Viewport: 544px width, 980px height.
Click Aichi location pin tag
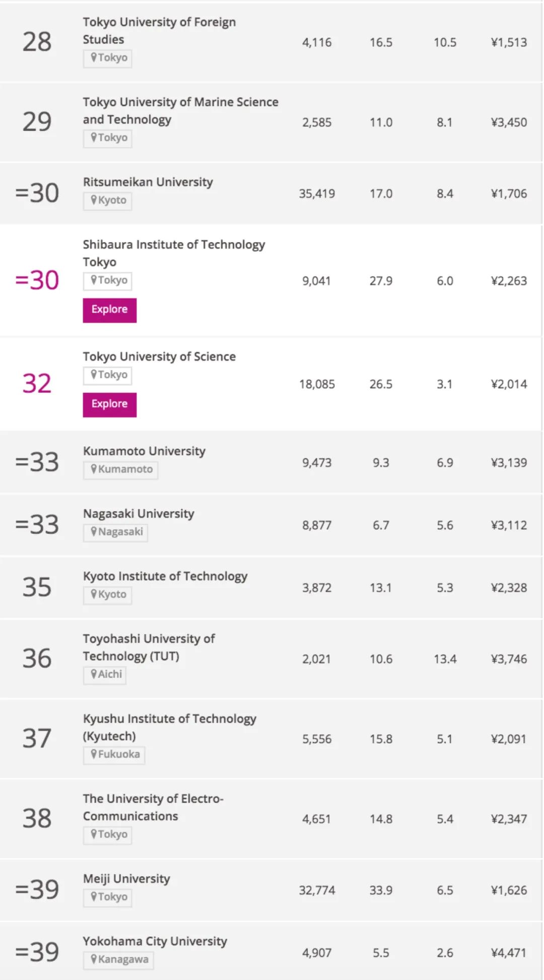(x=105, y=674)
